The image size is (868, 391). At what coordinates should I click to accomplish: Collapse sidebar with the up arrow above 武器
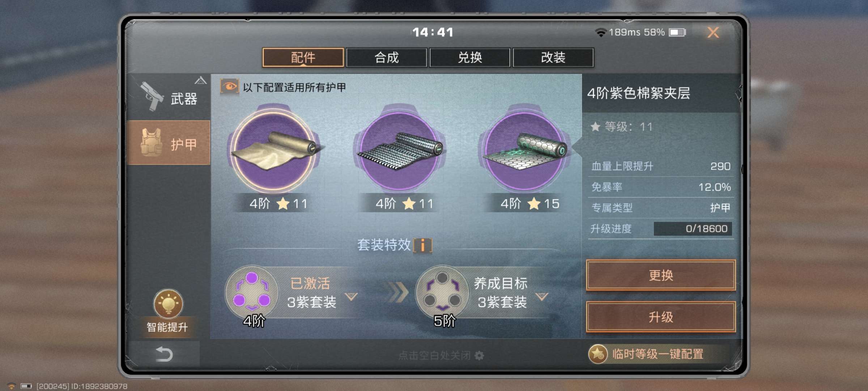tap(201, 80)
